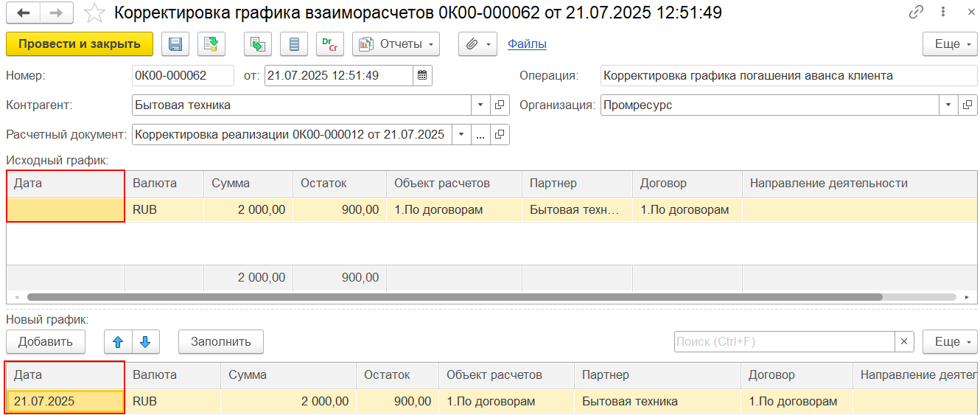This screenshot has height=415, width=980.
Task: Click the create-based-on green arrow icon
Action: tap(258, 44)
